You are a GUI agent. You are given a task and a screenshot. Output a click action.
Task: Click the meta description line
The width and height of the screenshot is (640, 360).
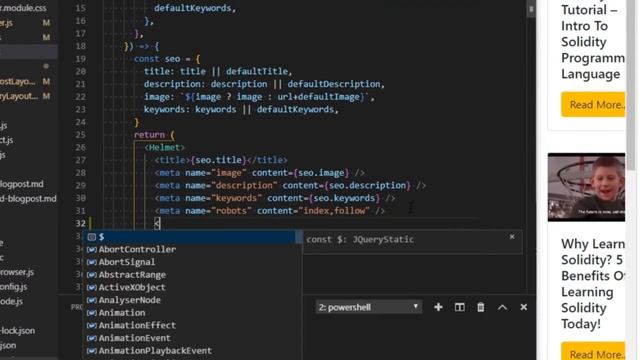click(x=290, y=185)
